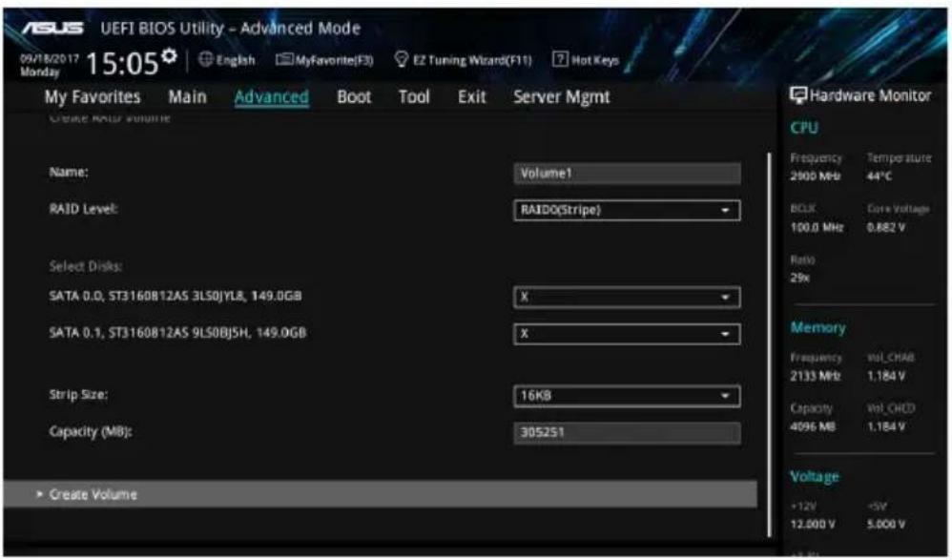Click the RAID Level label
This screenshot has width=952, height=560.
(83, 208)
